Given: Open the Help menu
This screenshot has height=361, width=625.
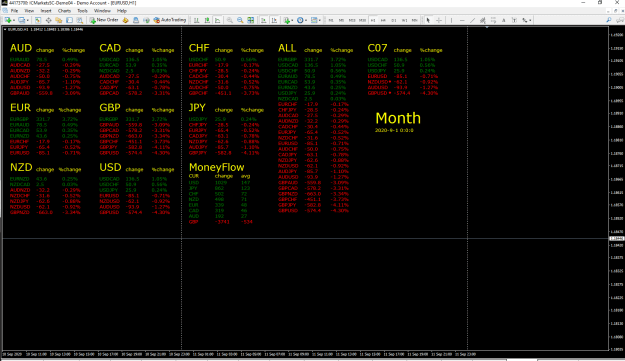Looking at the screenshot, I should [122, 11].
